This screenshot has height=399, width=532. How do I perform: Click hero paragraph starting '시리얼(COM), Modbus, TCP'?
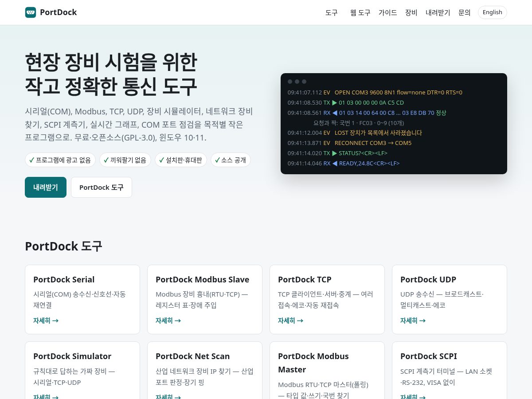139,125
